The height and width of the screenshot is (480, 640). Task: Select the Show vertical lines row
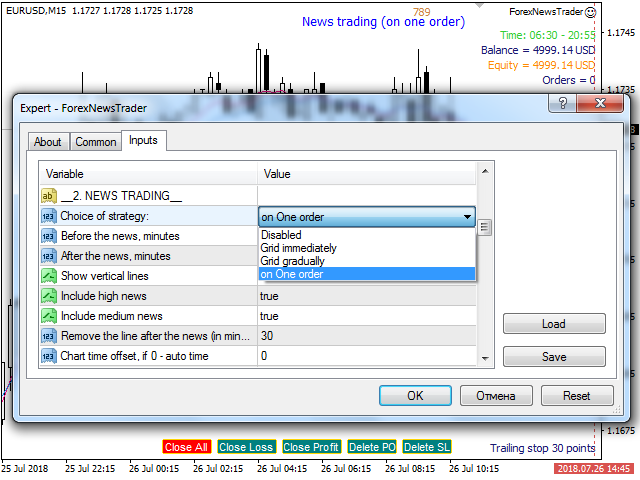149,276
